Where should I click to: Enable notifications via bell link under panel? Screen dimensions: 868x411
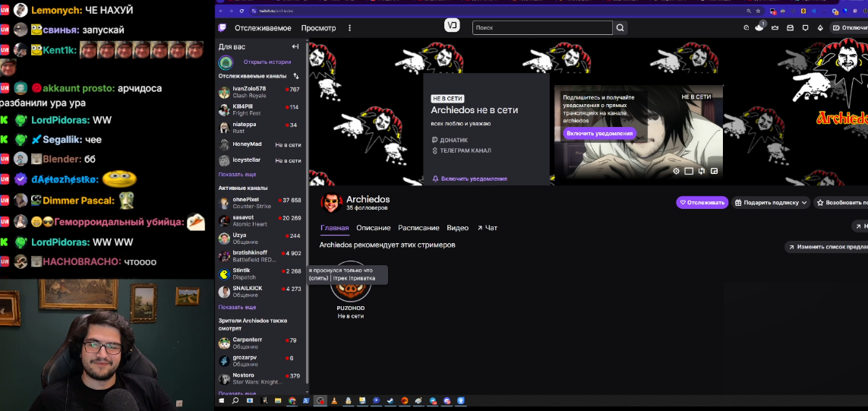point(469,179)
